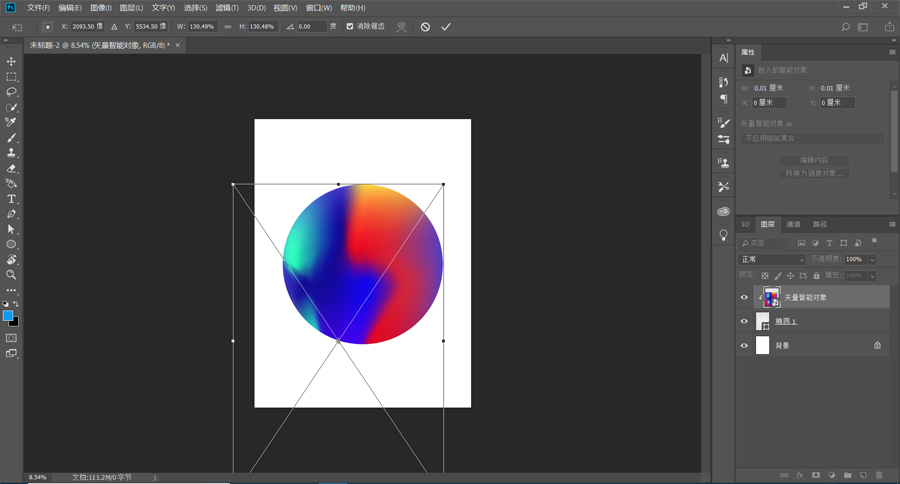Viewport: 900px width, 484px height.
Task: Open the 正常 blend mode dropdown
Action: point(772,259)
